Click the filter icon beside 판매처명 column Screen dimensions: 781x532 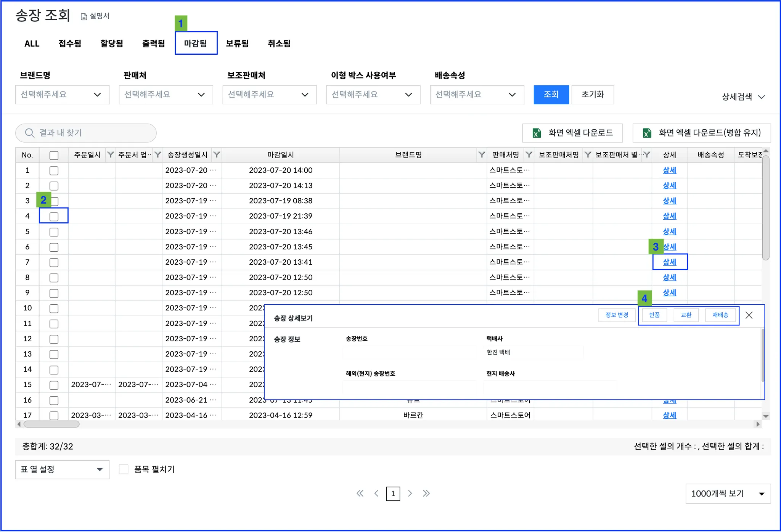[529, 154]
